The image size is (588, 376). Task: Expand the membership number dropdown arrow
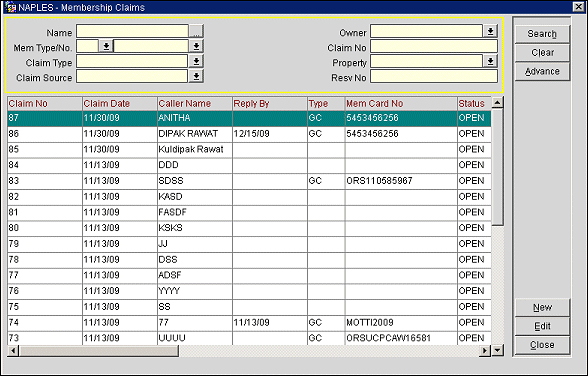196,46
